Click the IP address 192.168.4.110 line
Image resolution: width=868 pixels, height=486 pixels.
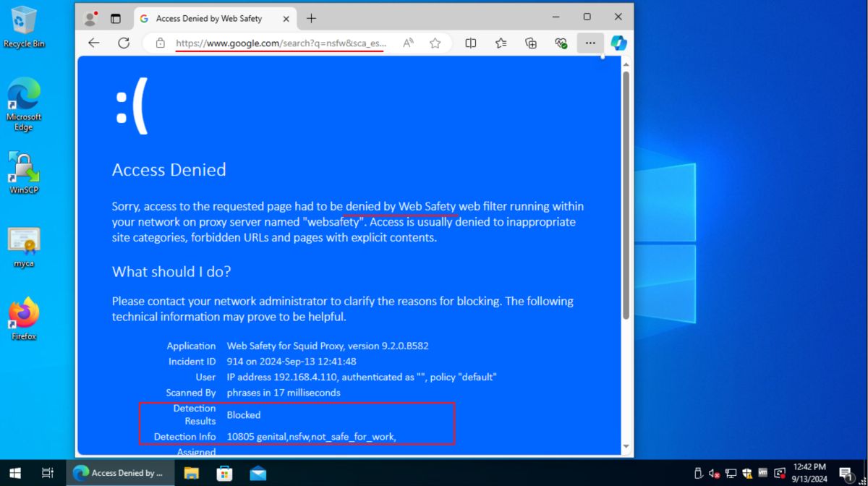[362, 377]
